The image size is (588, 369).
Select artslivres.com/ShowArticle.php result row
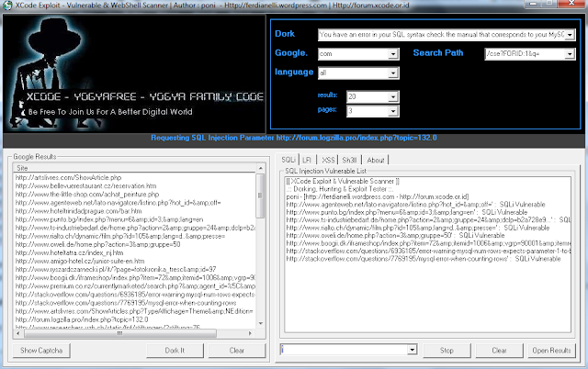click(68, 177)
